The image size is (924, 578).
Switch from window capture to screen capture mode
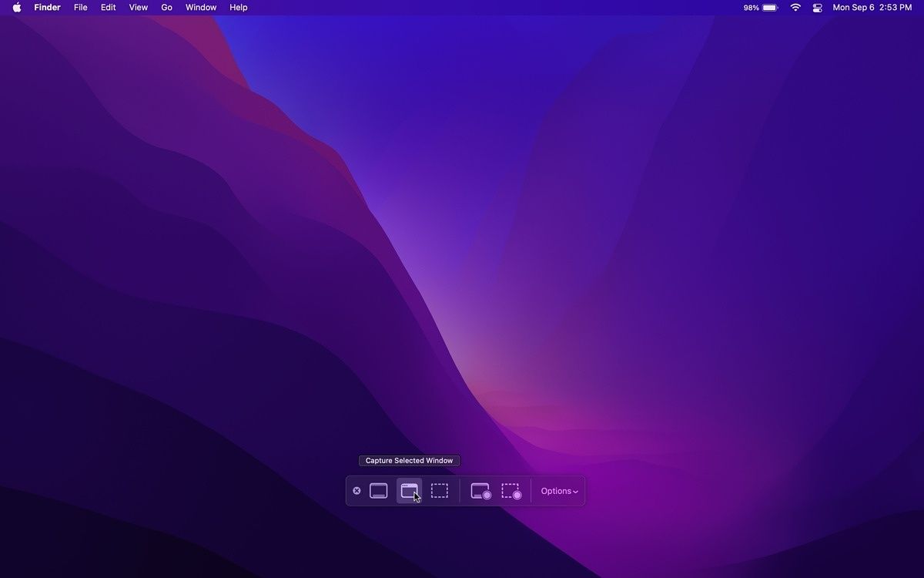pos(378,491)
